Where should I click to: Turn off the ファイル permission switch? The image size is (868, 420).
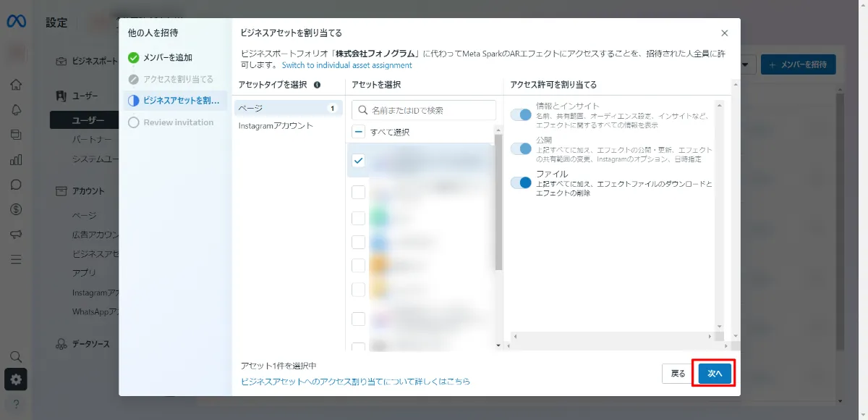pyautogui.click(x=521, y=182)
